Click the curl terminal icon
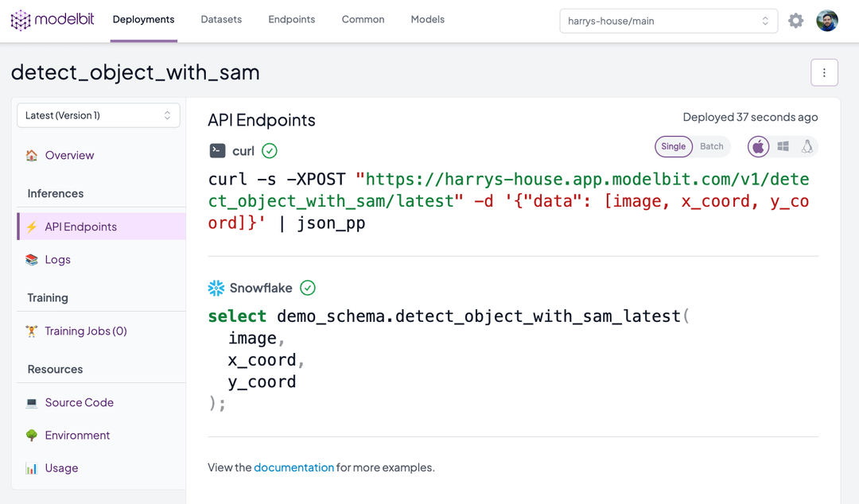Screen dimensions: 859x504 [x=217, y=151]
